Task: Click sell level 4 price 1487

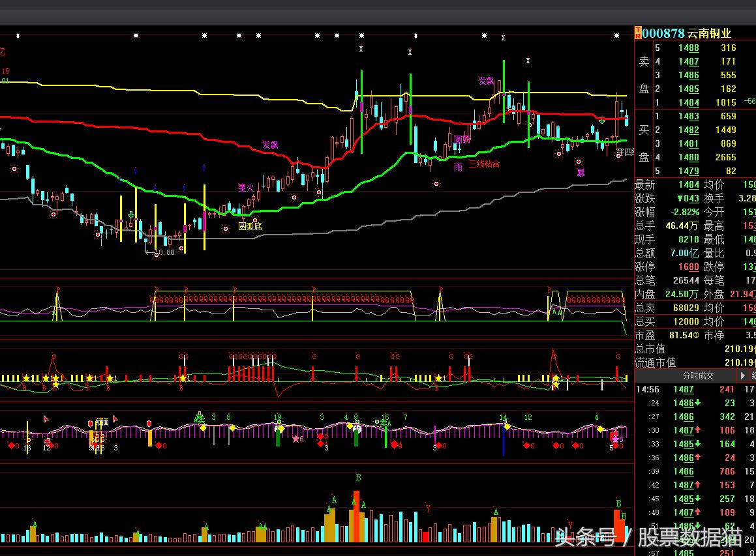Action: [689, 61]
